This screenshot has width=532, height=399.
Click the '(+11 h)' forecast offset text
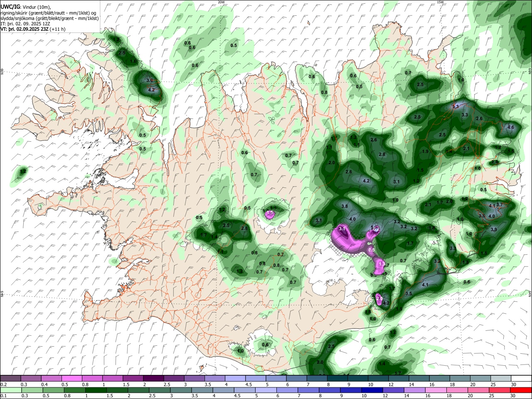point(57,29)
